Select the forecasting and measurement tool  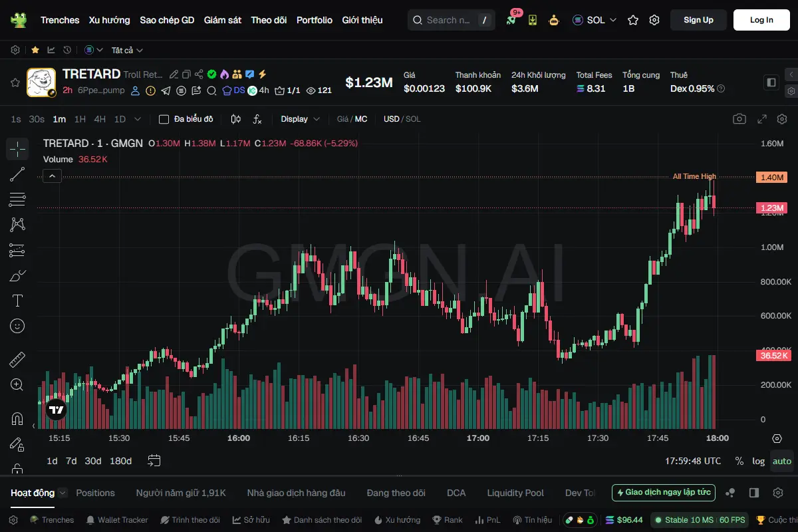click(x=17, y=250)
